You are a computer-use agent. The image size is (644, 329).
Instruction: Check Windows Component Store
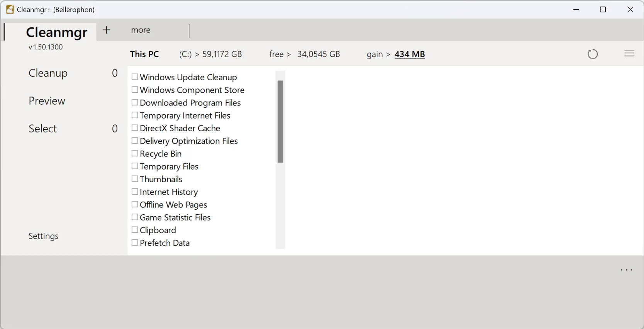(135, 90)
